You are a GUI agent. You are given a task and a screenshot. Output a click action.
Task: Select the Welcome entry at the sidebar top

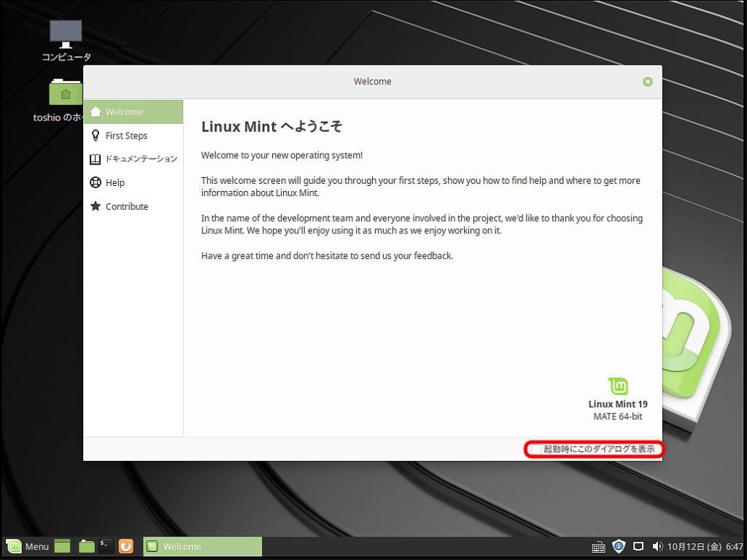pos(124,112)
